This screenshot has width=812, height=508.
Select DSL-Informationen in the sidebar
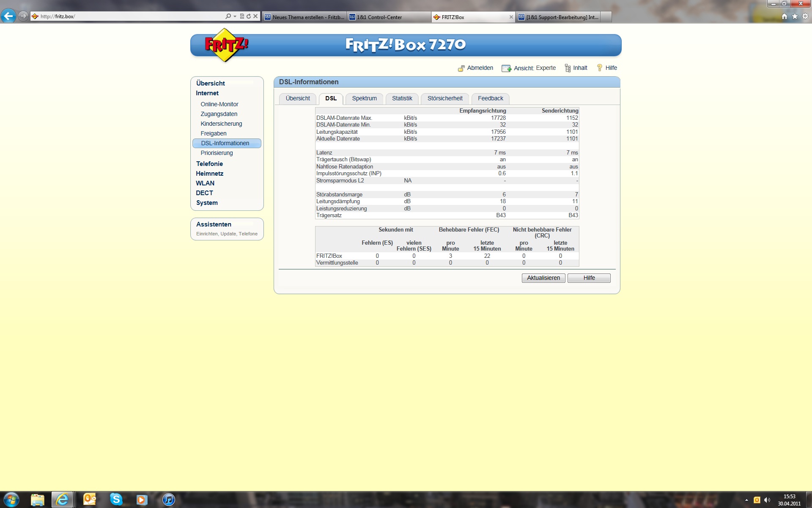point(227,143)
